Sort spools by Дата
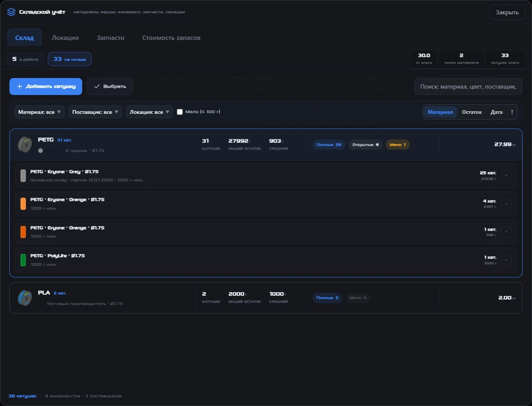The image size is (532, 406). [x=496, y=112]
